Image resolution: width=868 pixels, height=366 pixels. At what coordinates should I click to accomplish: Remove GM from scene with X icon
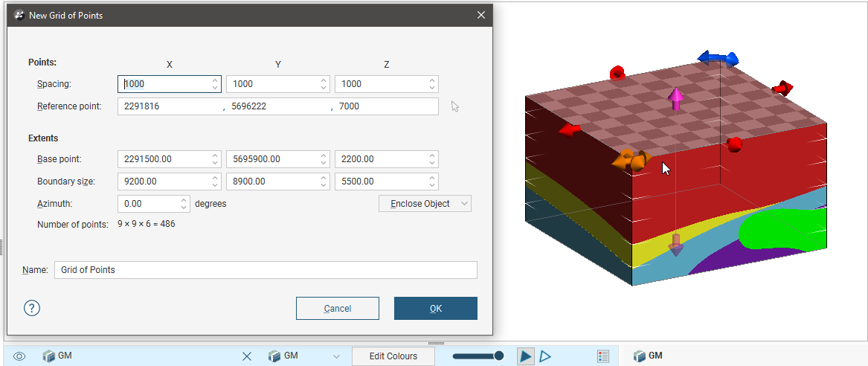pos(247,356)
